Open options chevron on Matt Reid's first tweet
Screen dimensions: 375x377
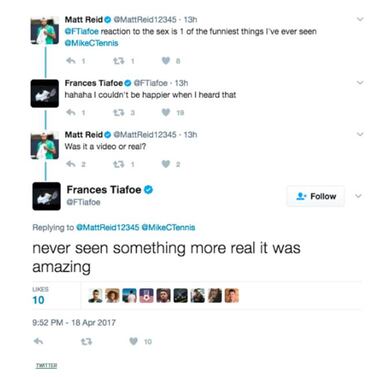[x=360, y=19]
